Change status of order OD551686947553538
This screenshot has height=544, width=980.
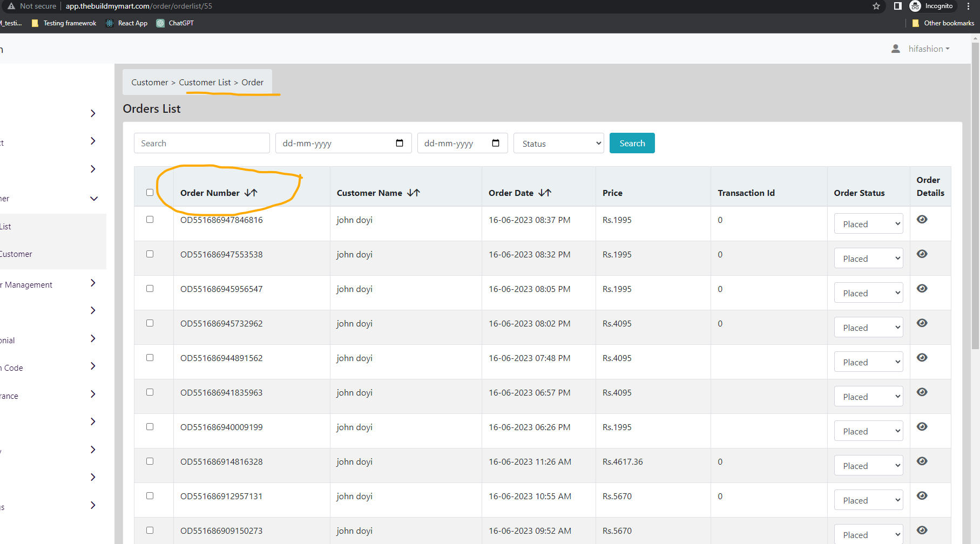(x=869, y=258)
